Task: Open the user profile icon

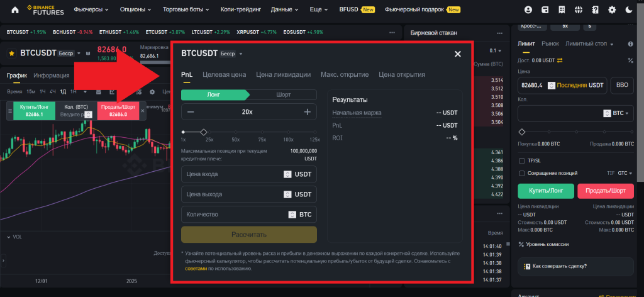Action: coord(528,10)
